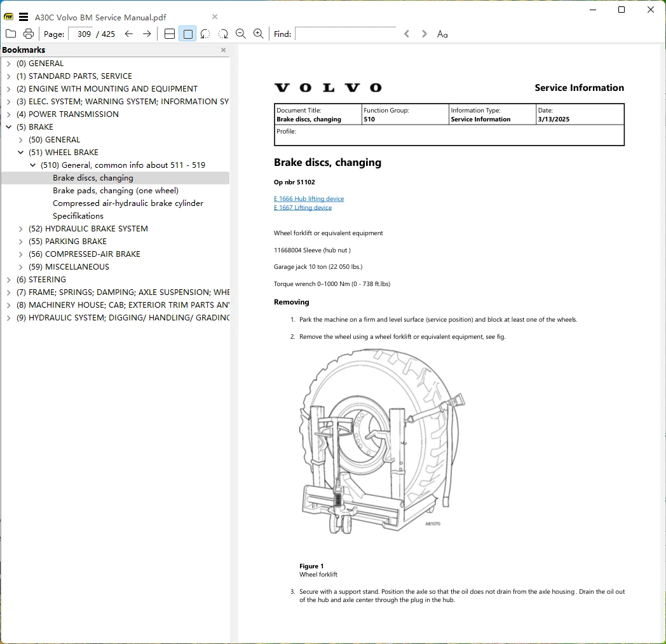Screen dimensions: 666x644
Task: Go to previous page with left arrow
Action: coord(129,34)
